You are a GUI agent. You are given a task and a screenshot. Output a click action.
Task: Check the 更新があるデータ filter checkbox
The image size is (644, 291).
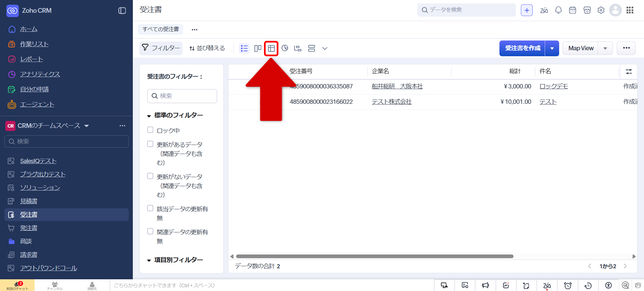150,144
